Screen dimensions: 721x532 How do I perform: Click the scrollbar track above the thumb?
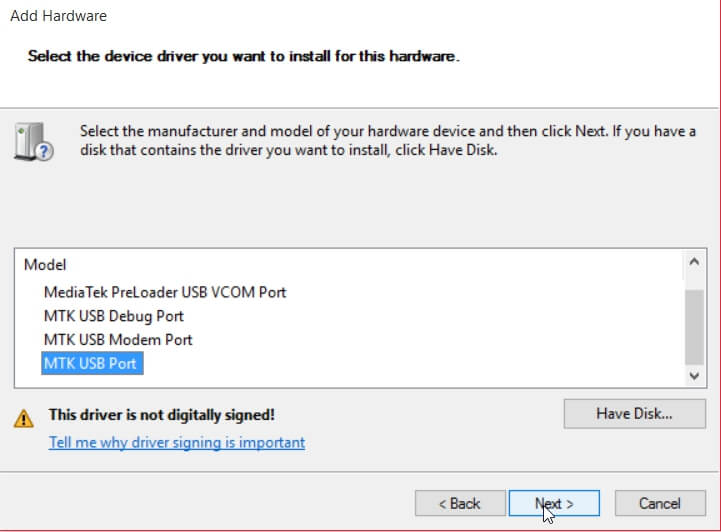(694, 281)
